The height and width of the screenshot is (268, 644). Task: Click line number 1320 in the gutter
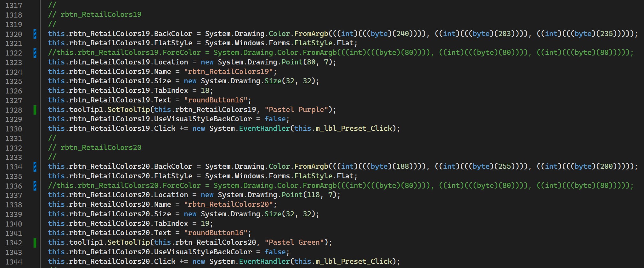tap(14, 34)
